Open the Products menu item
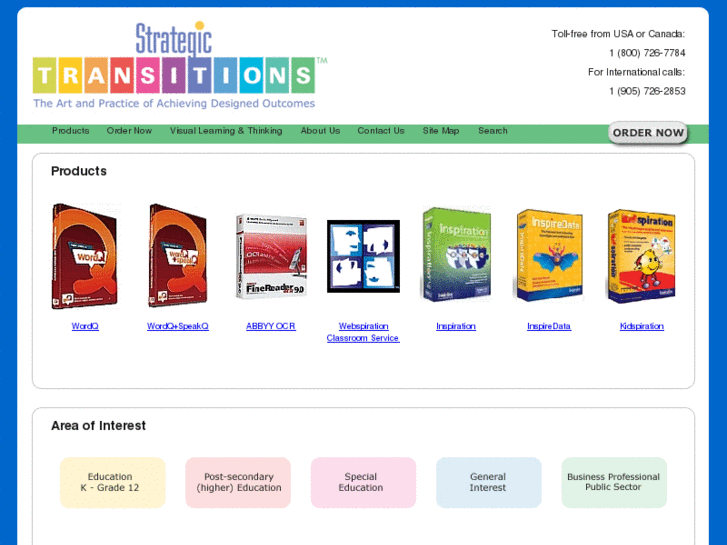Screen dimensions: 727x545 [70, 131]
